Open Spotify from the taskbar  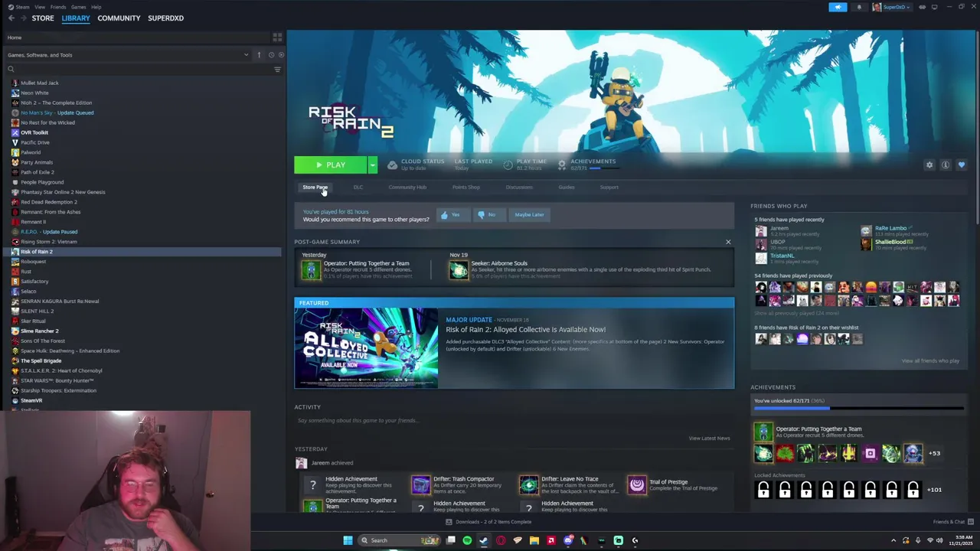(467, 540)
